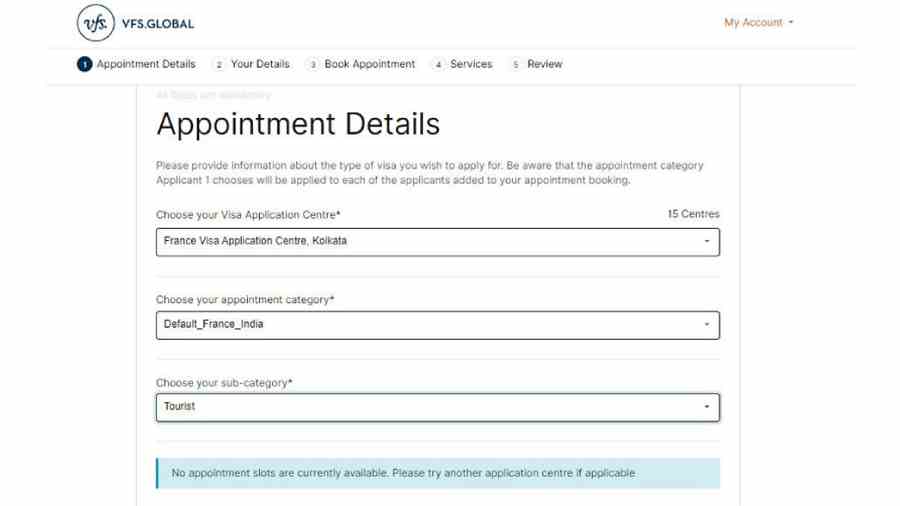
Task: Go to the Your Details step
Action: (x=260, y=64)
